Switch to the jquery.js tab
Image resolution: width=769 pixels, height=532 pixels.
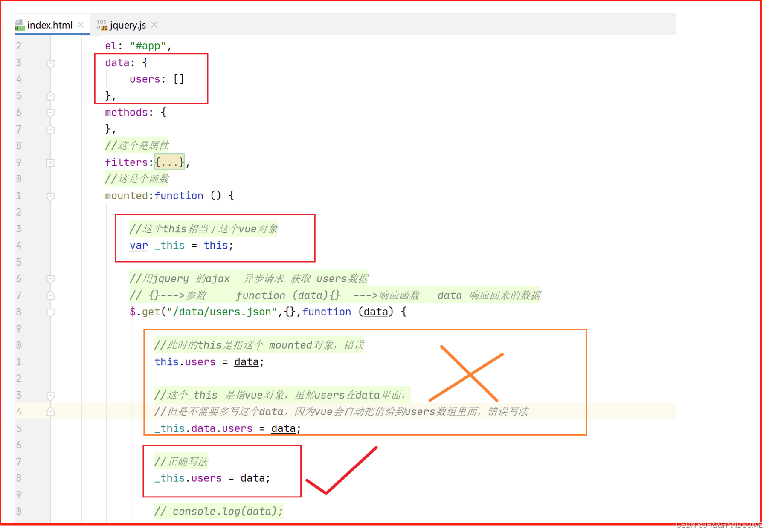tap(128, 25)
